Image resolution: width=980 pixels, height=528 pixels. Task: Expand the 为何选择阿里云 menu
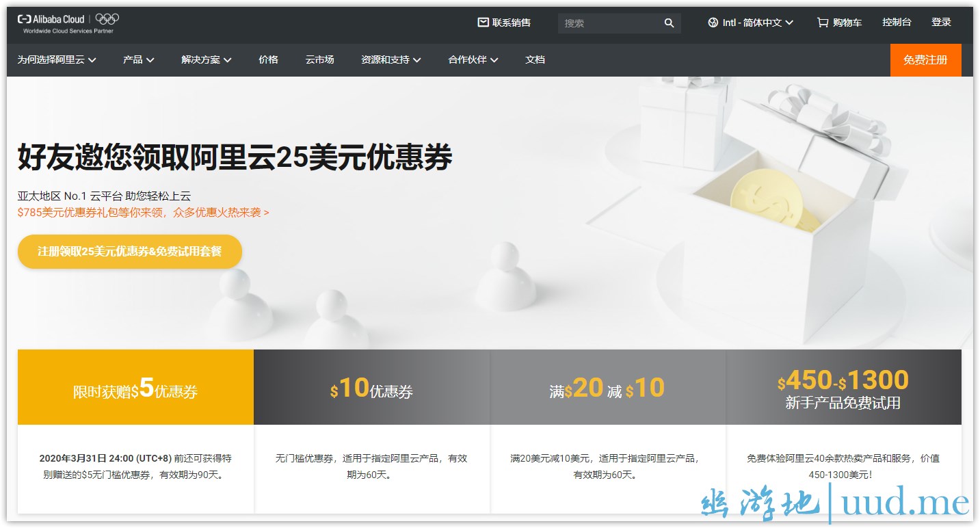(x=57, y=60)
